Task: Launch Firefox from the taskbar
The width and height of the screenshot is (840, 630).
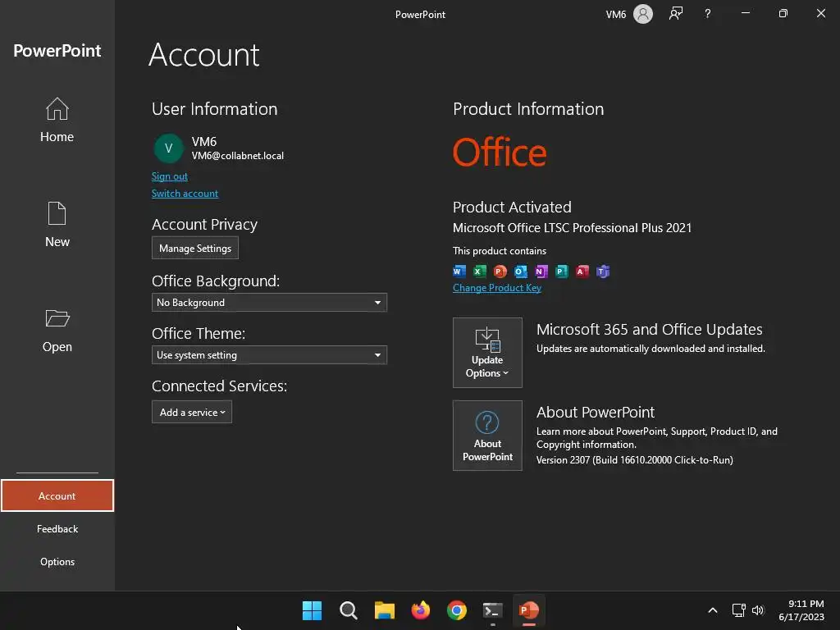Action: point(421,610)
